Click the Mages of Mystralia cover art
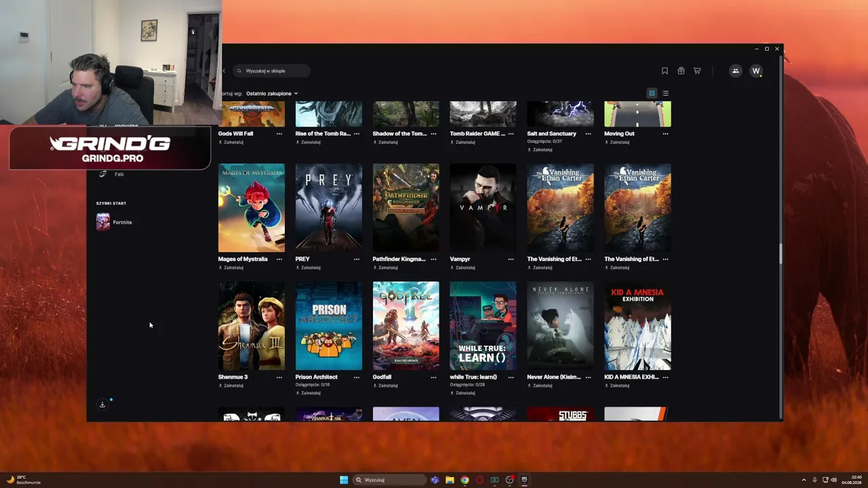 (252, 207)
